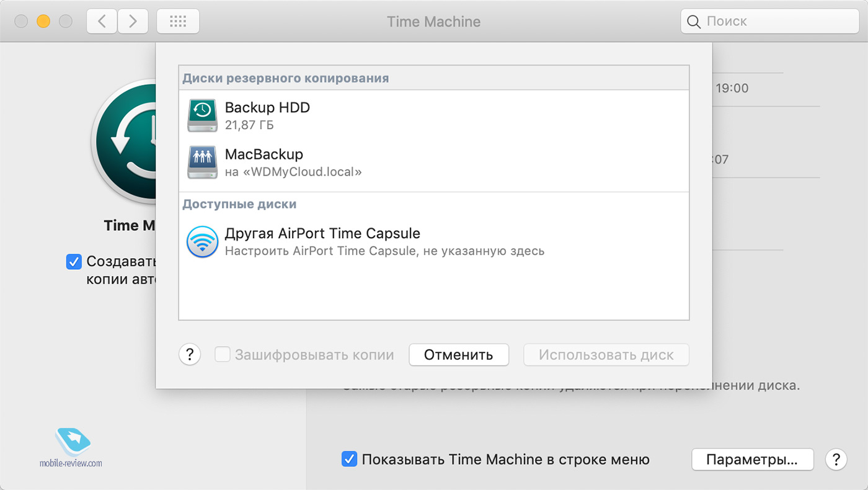Select the Backup HDD disk name
Screen dimensions: 868x490
[267, 107]
